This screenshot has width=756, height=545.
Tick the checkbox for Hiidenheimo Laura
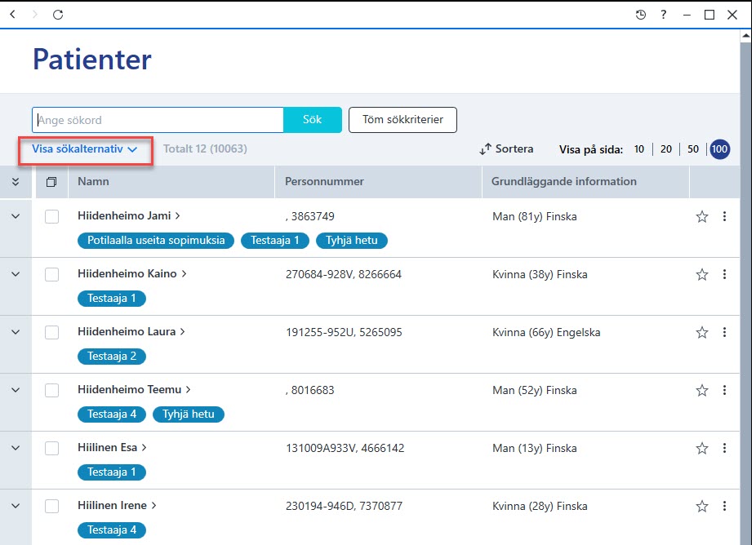click(51, 332)
